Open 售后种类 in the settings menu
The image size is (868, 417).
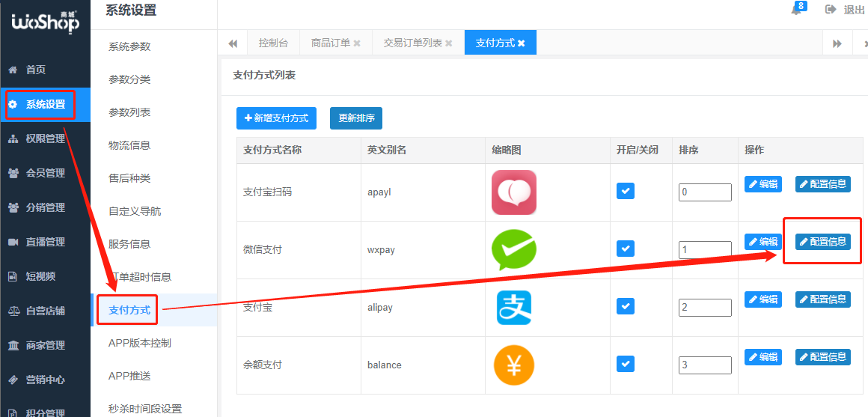[129, 178]
